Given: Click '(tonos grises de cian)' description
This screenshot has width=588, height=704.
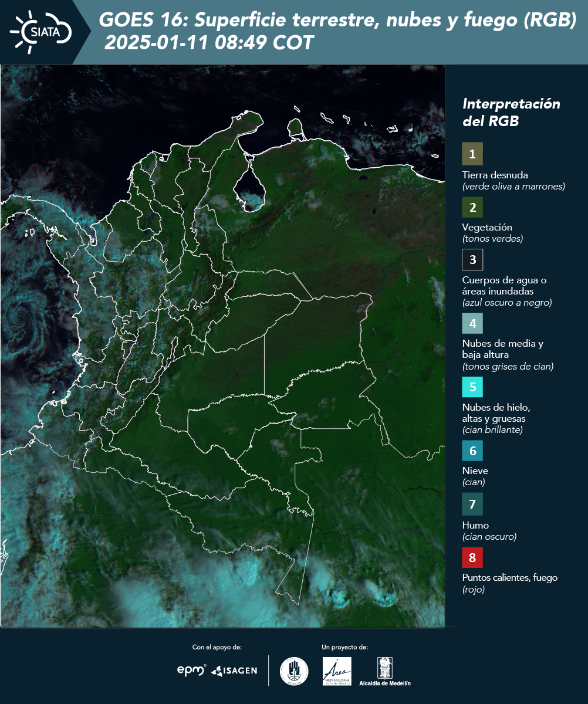Looking at the screenshot, I should pyautogui.click(x=508, y=367).
